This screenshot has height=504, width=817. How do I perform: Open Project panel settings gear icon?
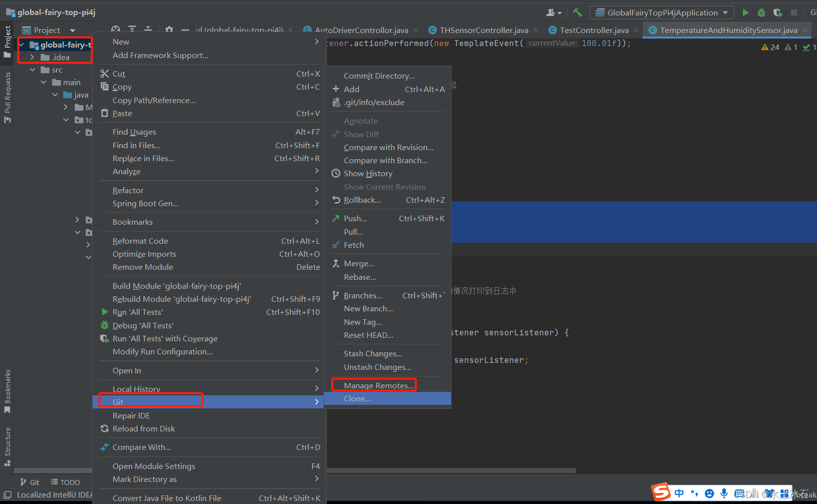pyautogui.click(x=169, y=30)
